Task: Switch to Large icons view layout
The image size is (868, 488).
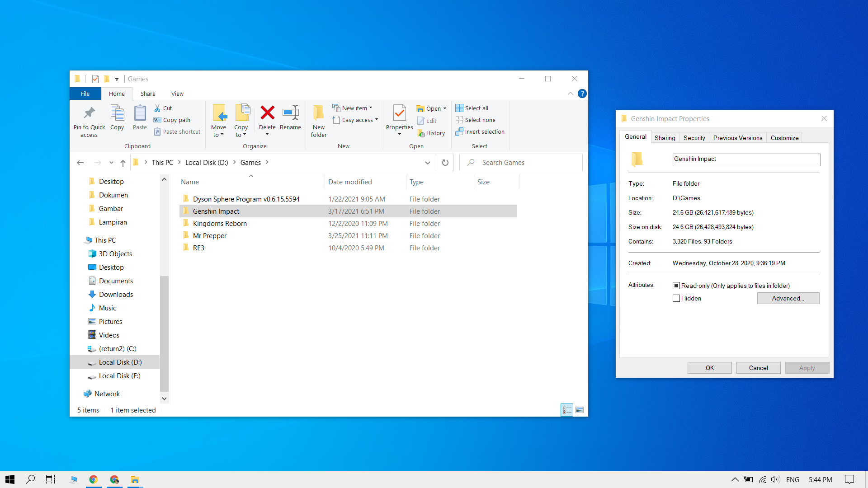Action: pyautogui.click(x=580, y=410)
